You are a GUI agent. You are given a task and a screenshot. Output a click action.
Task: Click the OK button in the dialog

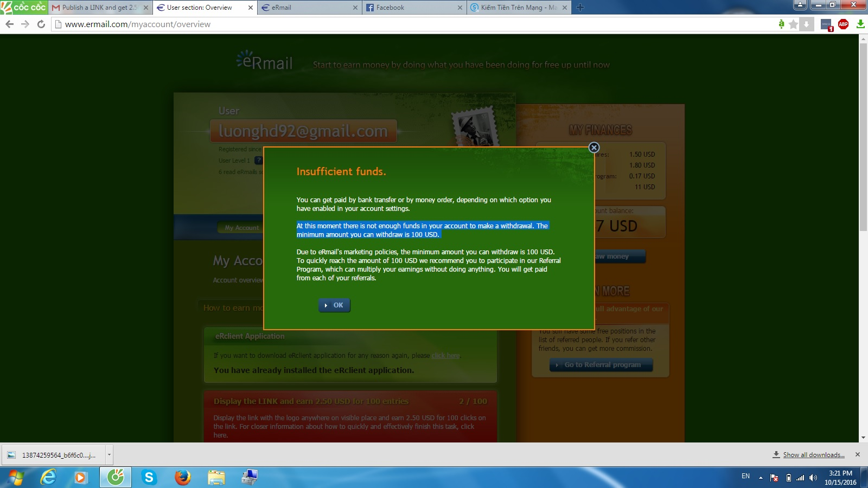[x=334, y=305]
